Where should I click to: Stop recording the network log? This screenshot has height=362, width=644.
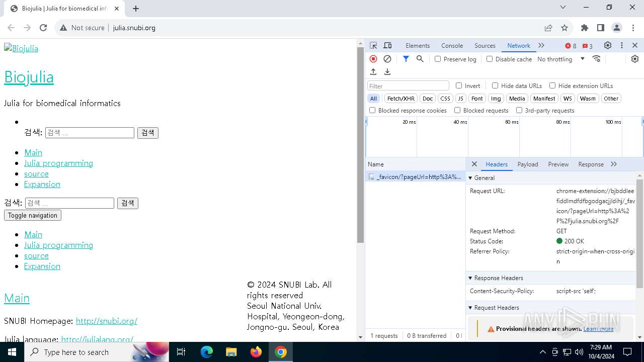[373, 59]
